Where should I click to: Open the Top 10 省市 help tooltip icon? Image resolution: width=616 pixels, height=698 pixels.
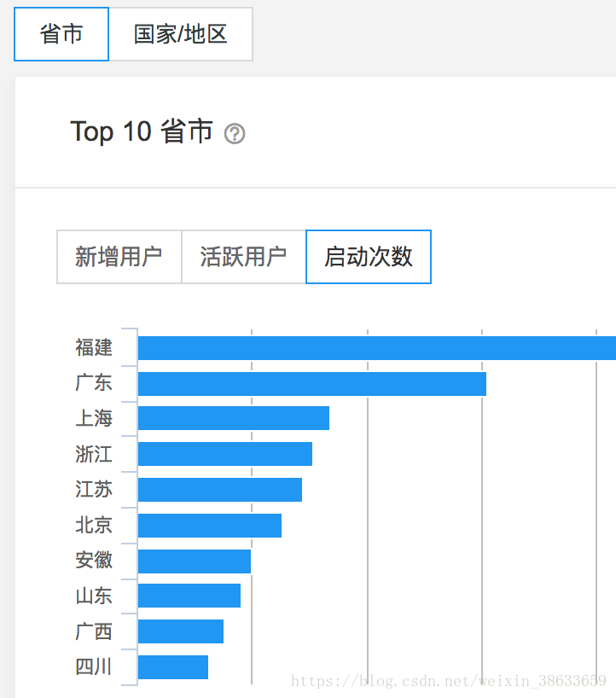coord(234,134)
